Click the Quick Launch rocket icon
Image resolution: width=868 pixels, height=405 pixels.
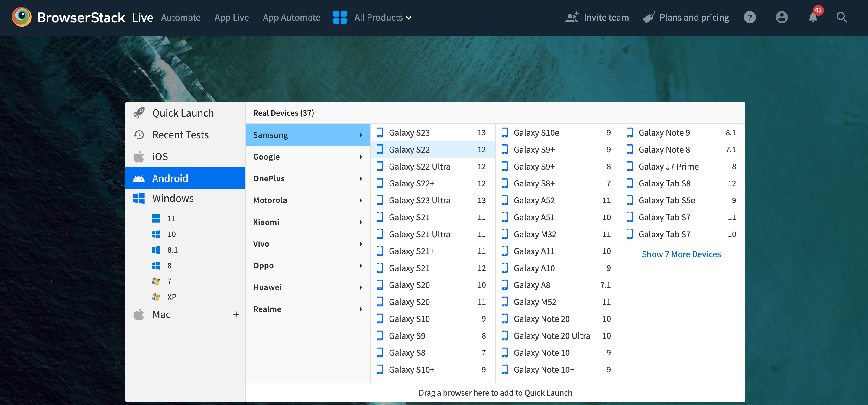(x=139, y=113)
